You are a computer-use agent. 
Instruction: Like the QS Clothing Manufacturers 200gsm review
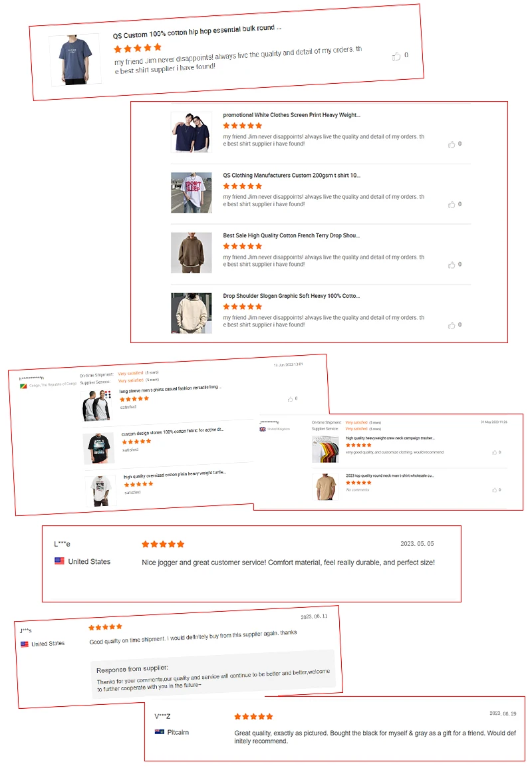click(452, 204)
